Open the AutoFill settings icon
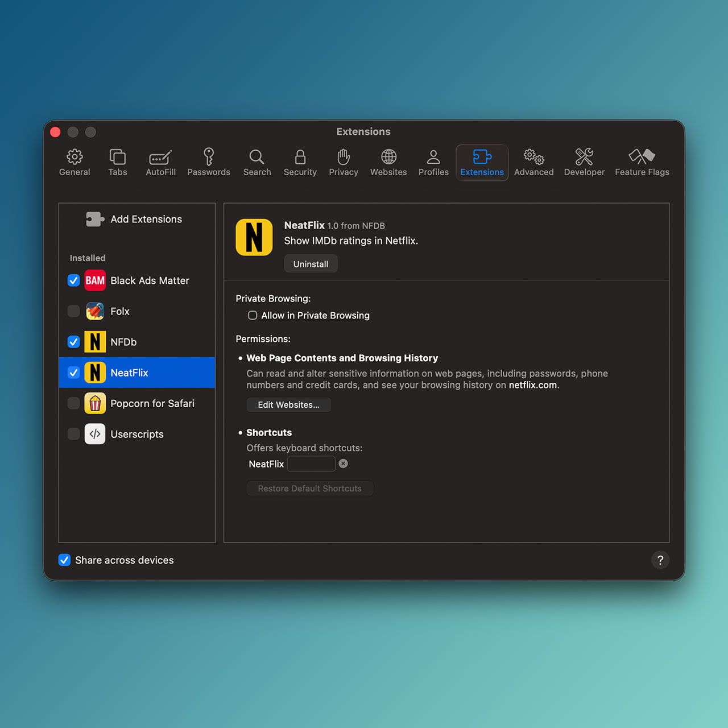Image resolution: width=728 pixels, height=728 pixels. [160, 156]
